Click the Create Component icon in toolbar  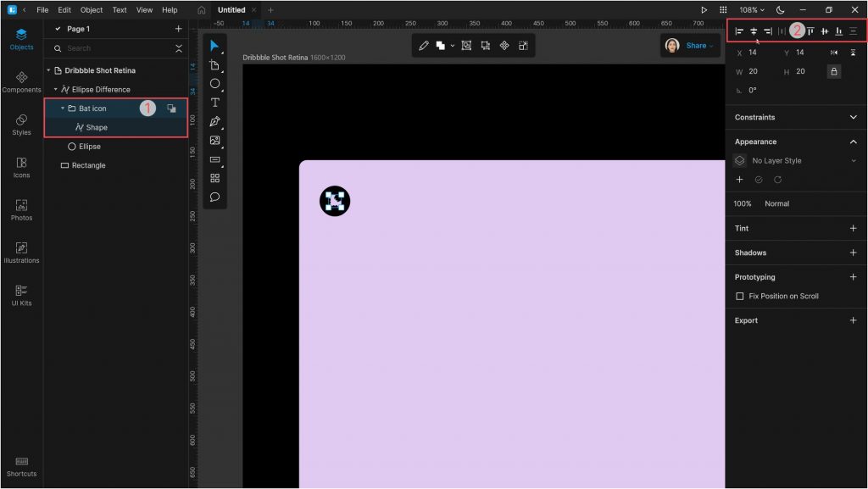pyautogui.click(x=504, y=46)
